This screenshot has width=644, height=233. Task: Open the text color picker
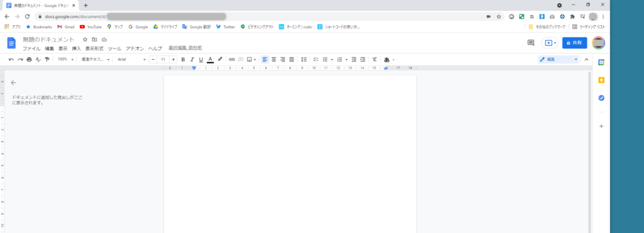210,60
